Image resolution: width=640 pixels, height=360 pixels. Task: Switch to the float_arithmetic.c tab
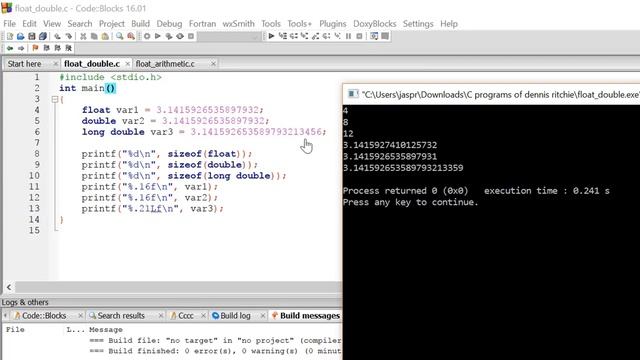165,64
